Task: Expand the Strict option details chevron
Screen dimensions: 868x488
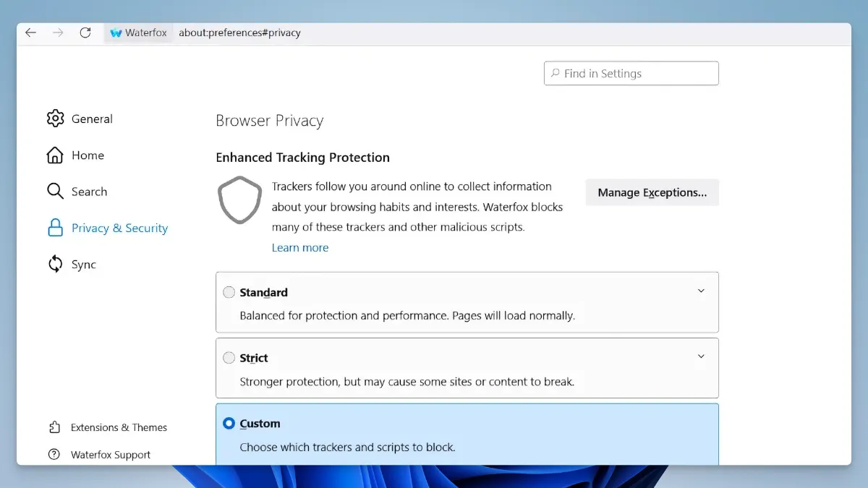Action: [700, 356]
